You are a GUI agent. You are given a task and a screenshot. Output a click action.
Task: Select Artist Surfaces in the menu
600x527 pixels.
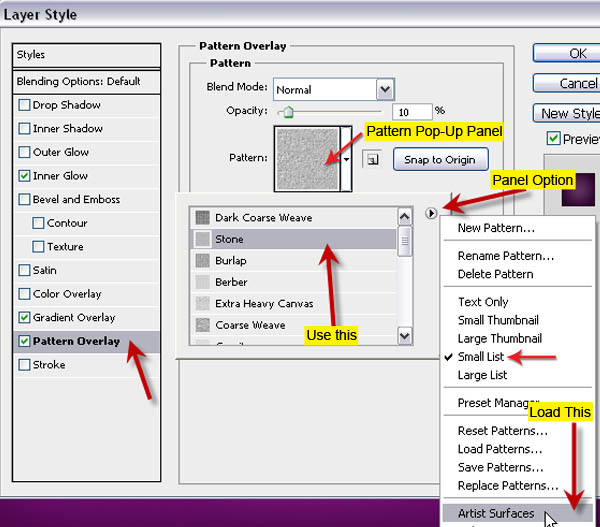click(x=496, y=514)
